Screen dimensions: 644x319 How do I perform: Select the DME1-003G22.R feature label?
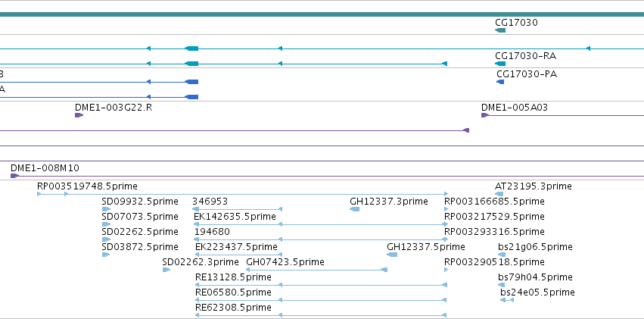114,108
